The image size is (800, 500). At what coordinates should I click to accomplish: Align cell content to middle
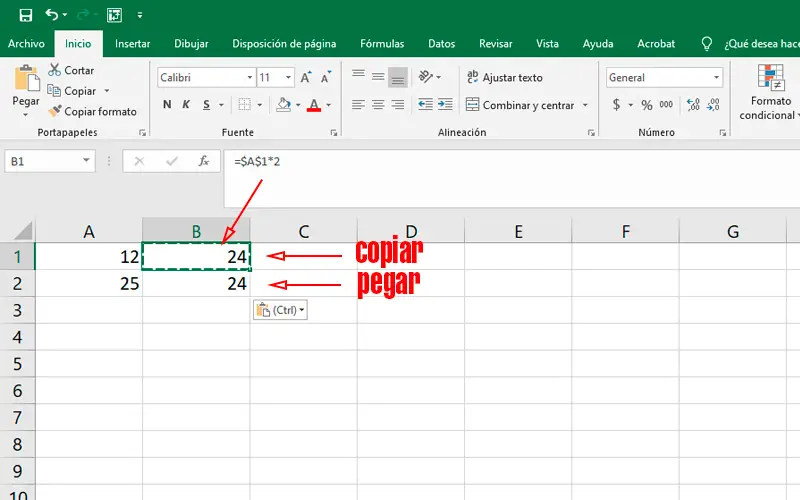[378, 77]
